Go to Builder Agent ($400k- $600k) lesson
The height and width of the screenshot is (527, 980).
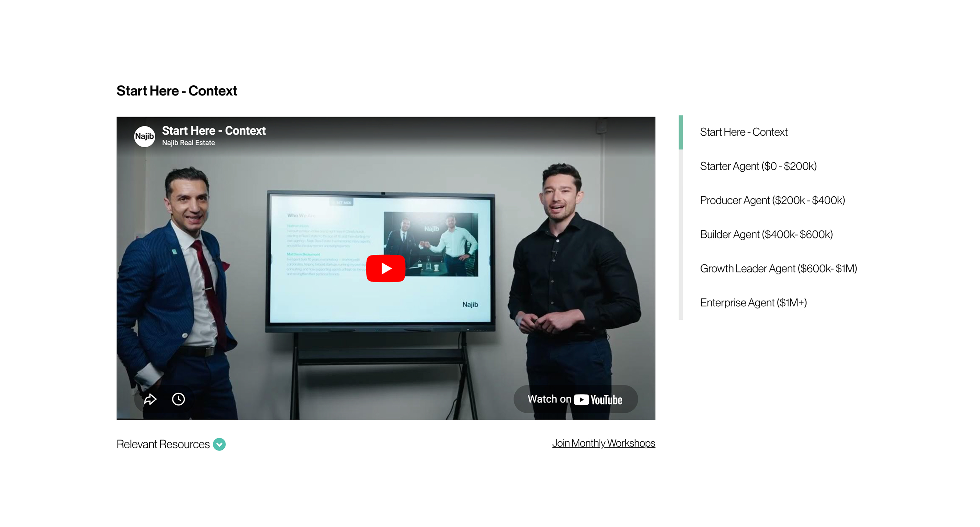point(766,234)
